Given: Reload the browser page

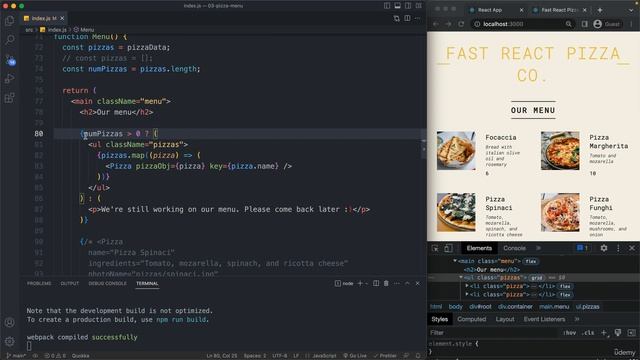Looking at the screenshot, I should pyautogui.click(x=461, y=24).
